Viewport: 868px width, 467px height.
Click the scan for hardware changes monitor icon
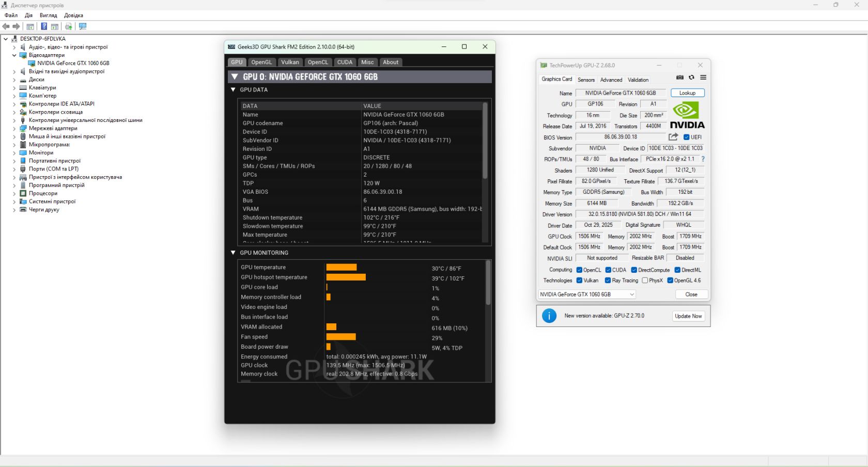(x=83, y=26)
